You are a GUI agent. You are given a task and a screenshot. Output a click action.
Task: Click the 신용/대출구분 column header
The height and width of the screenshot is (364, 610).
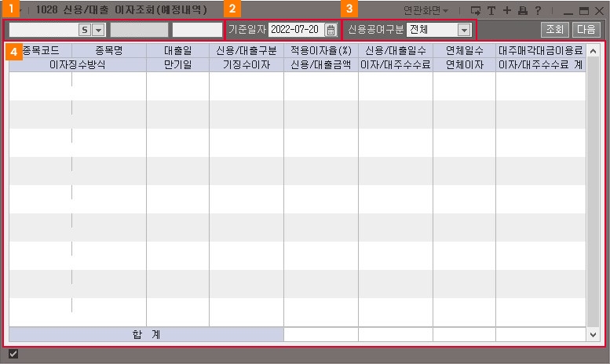coord(247,50)
